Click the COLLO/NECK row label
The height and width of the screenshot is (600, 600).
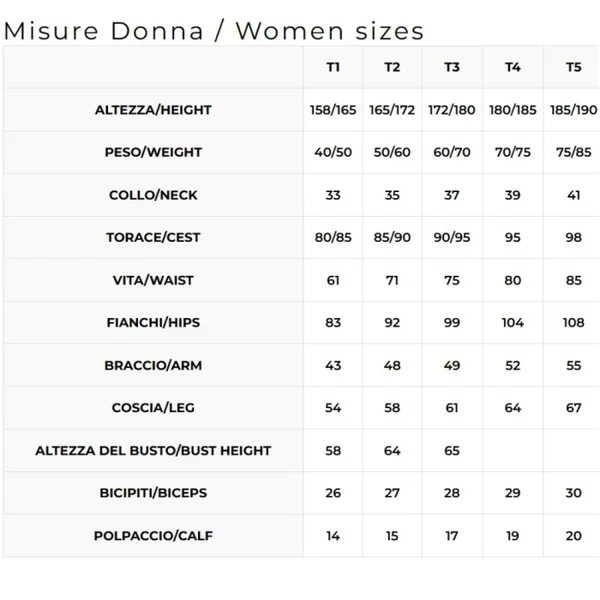tap(154, 195)
